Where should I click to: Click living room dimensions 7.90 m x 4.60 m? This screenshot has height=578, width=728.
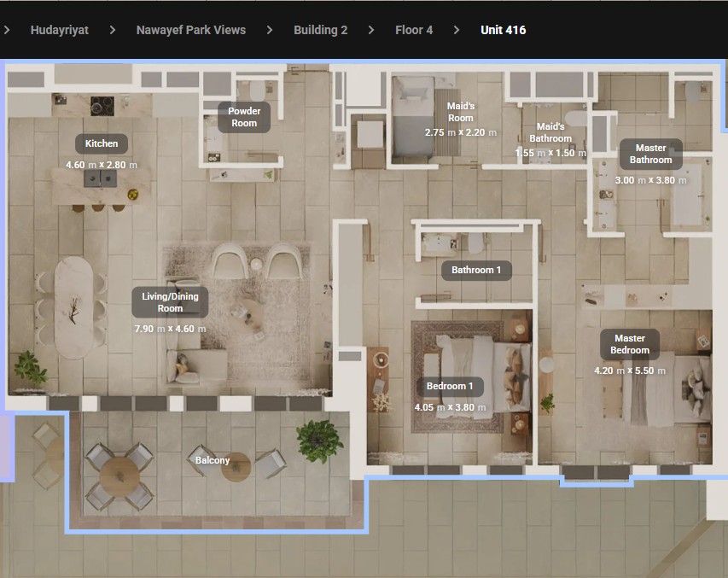(x=170, y=329)
